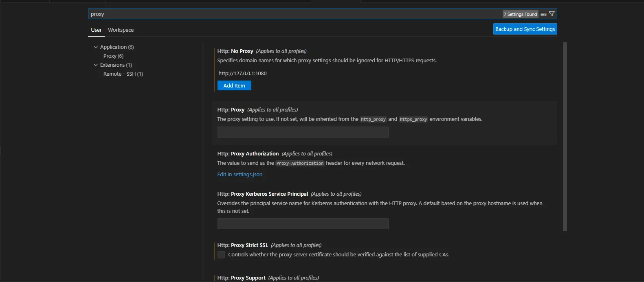
Task: Click the settings list vertical scrollbar
Action: click(x=565, y=137)
